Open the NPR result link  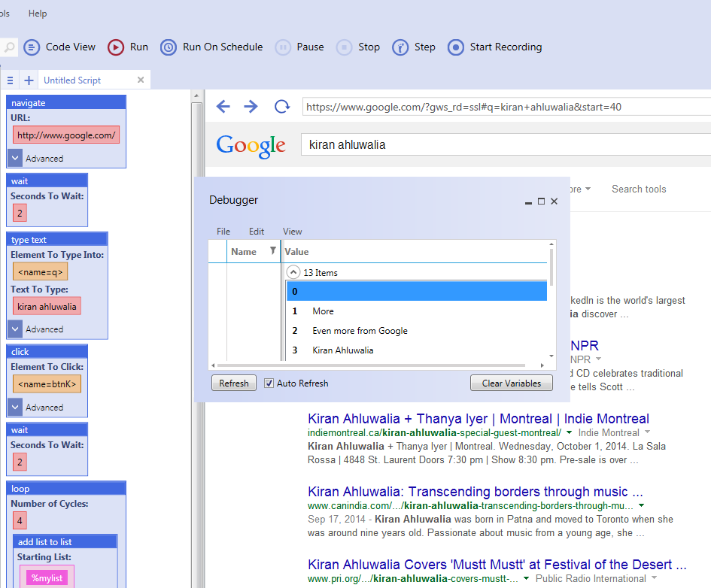pos(585,346)
